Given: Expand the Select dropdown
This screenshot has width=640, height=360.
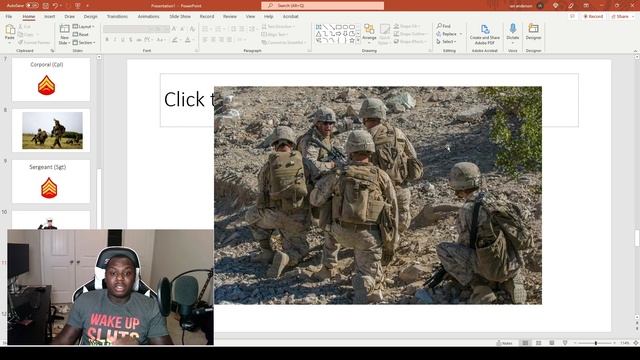Looking at the screenshot, I should [x=446, y=42].
